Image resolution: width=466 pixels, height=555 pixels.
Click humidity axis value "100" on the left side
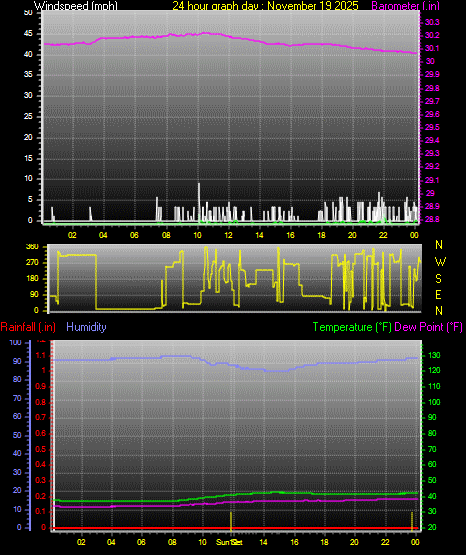[16, 342]
